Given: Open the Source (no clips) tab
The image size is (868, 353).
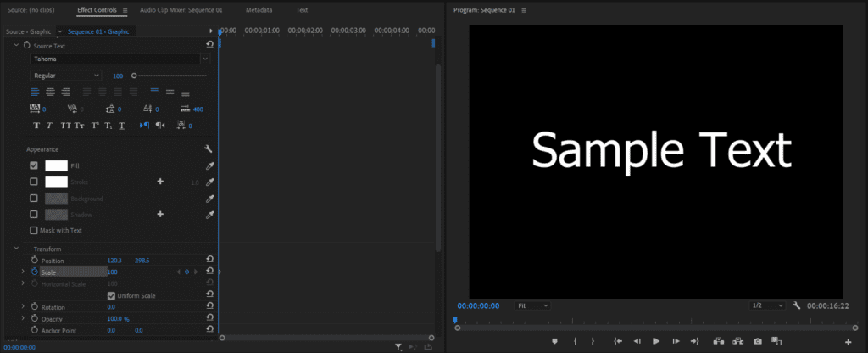Looking at the screenshot, I should 30,10.
